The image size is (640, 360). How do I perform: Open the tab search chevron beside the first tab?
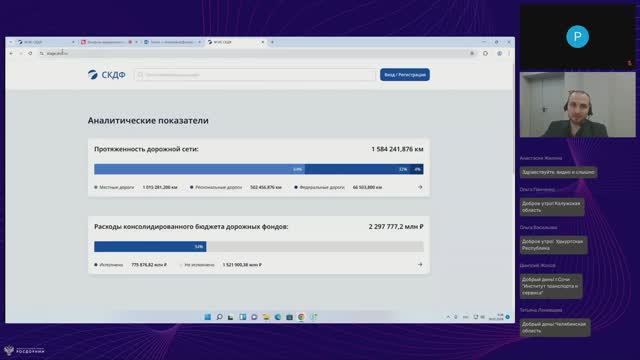pyautogui.click(x=11, y=42)
